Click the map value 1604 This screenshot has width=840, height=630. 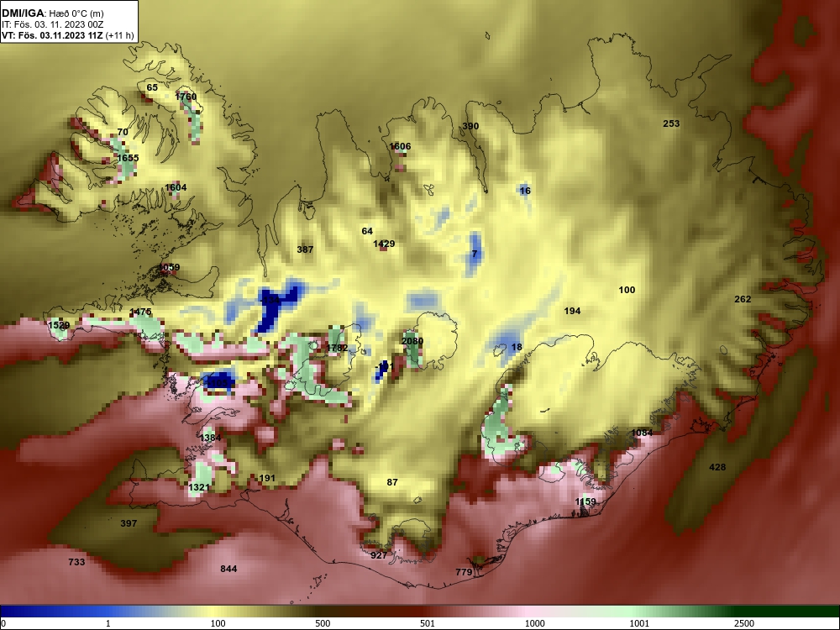point(176,187)
